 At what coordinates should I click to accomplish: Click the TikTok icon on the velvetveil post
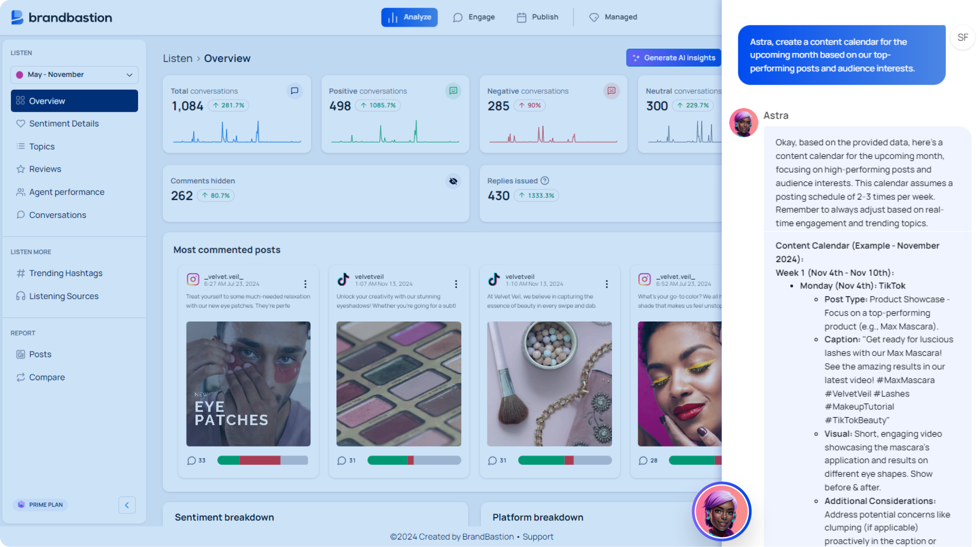pos(343,279)
